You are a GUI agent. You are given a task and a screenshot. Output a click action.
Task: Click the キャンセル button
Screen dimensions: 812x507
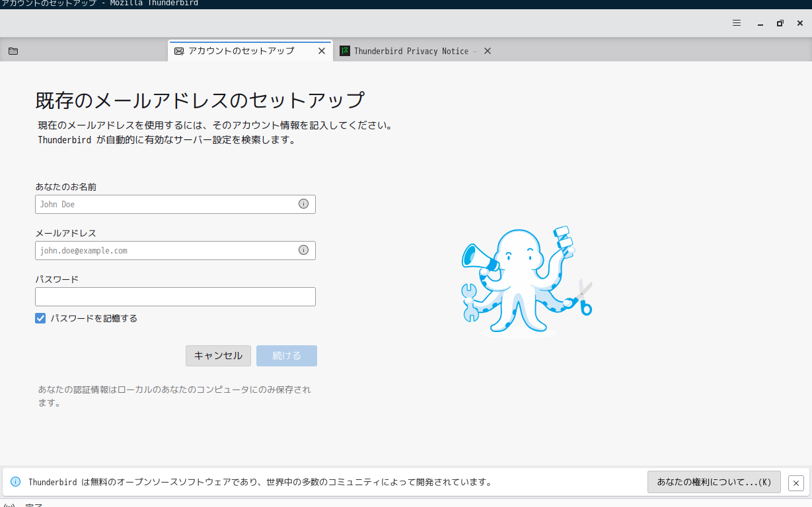pyautogui.click(x=218, y=356)
